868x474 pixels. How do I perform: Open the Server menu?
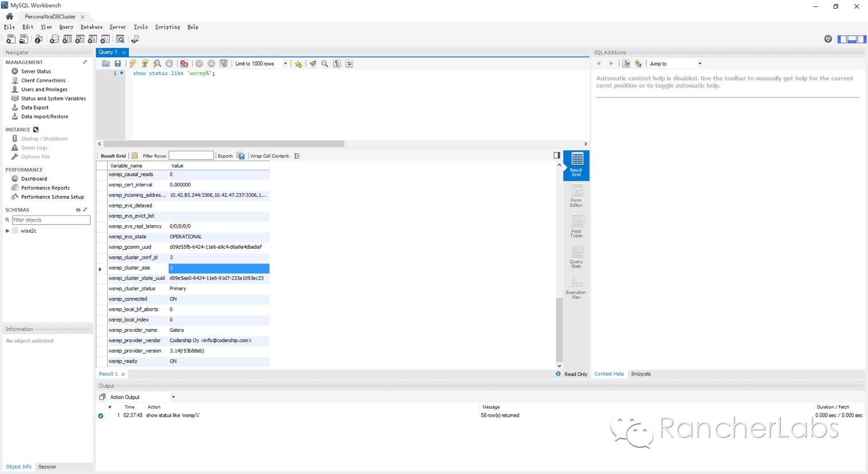click(x=118, y=27)
